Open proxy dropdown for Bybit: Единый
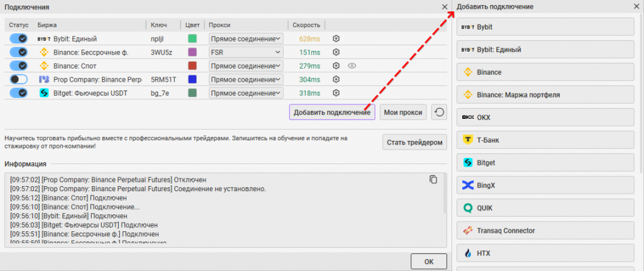 (246, 38)
